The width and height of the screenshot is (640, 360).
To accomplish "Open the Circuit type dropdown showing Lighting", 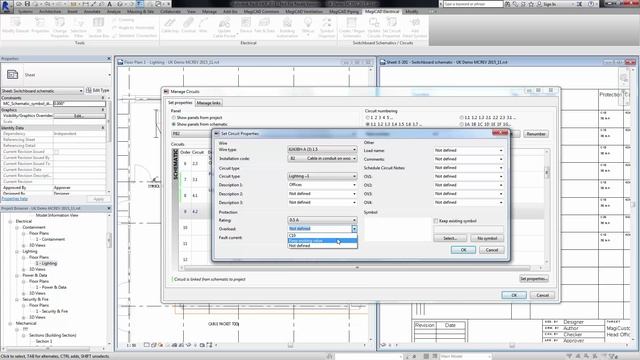I will click(x=322, y=176).
